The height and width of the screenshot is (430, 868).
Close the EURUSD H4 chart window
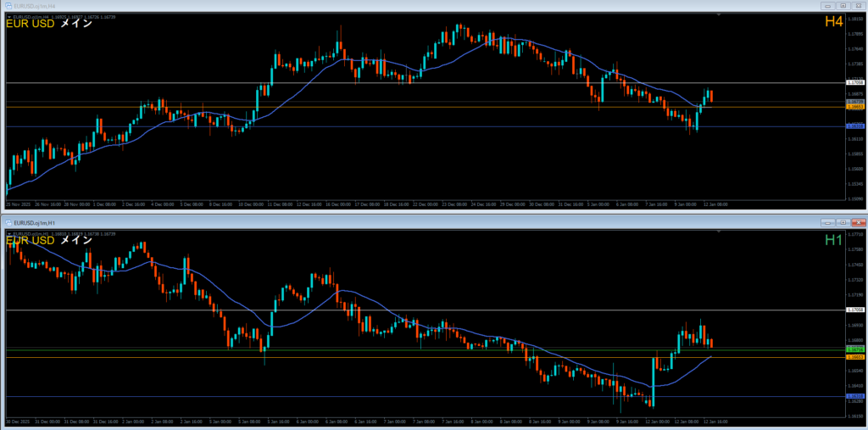tap(857, 5)
